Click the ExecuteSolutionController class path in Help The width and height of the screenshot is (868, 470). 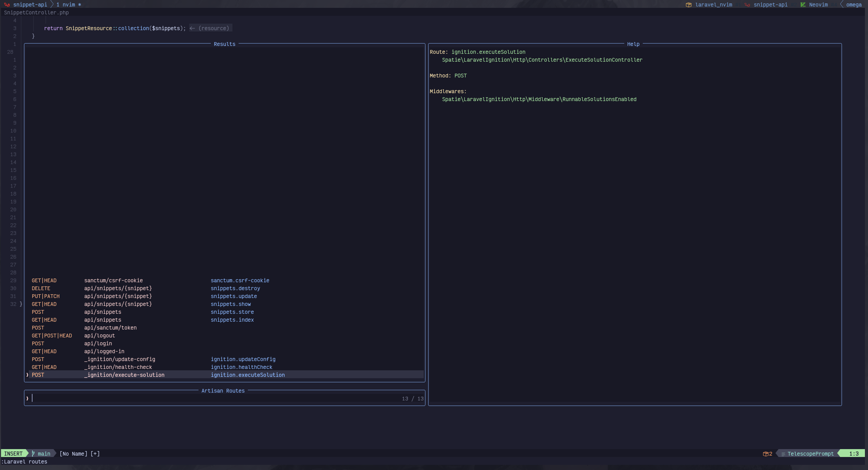pos(542,60)
